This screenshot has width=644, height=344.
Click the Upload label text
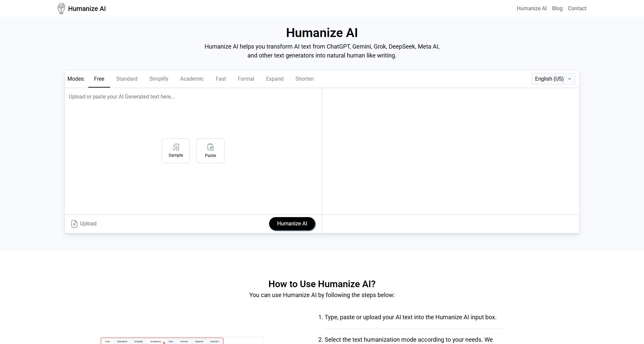click(88, 224)
